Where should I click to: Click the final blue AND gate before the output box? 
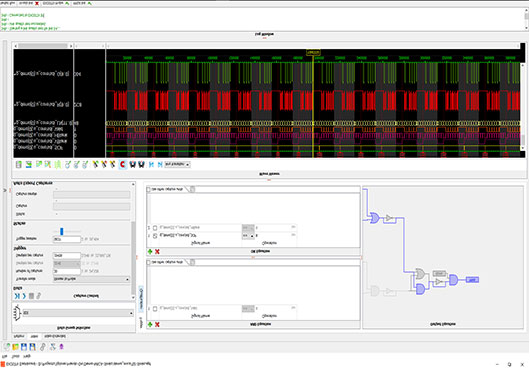454,280
